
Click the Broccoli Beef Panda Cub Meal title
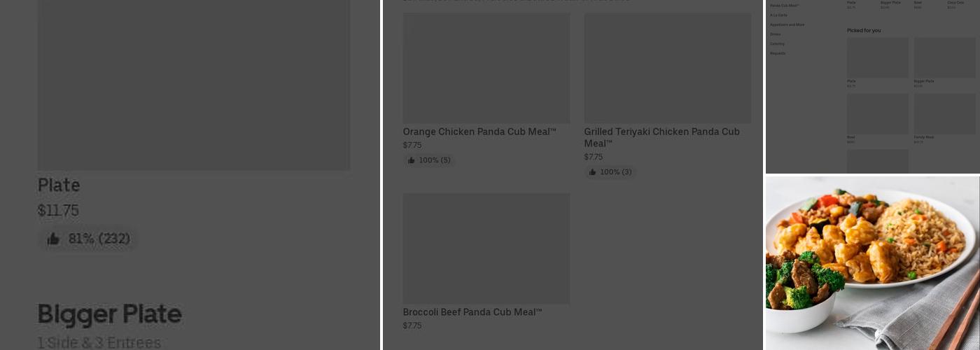[x=472, y=312]
